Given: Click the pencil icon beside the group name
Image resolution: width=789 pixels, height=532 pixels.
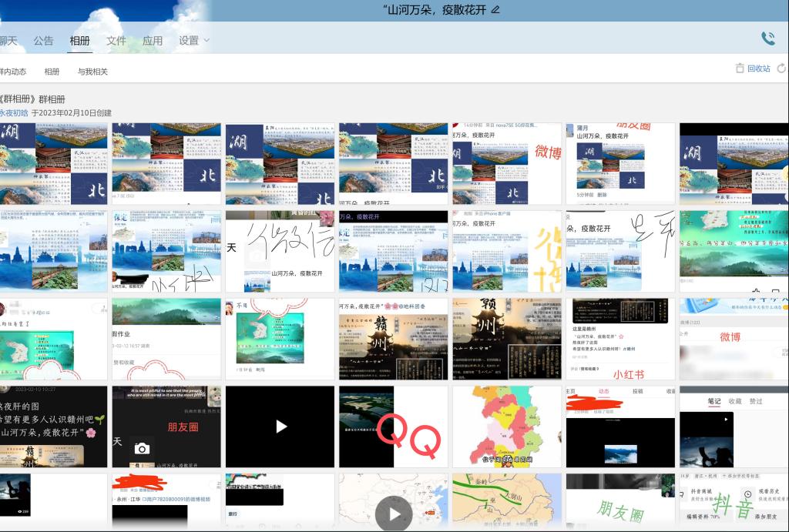Looking at the screenshot, I should click(x=495, y=10).
